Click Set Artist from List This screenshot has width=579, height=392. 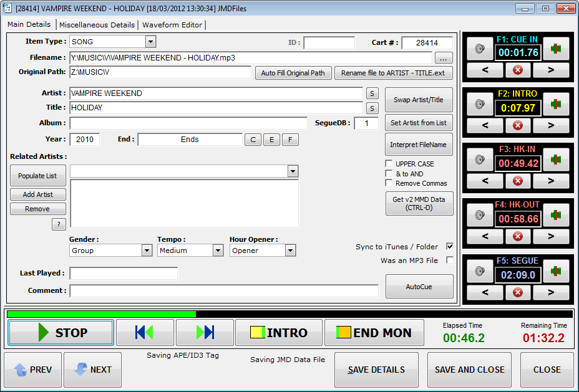pyautogui.click(x=419, y=123)
